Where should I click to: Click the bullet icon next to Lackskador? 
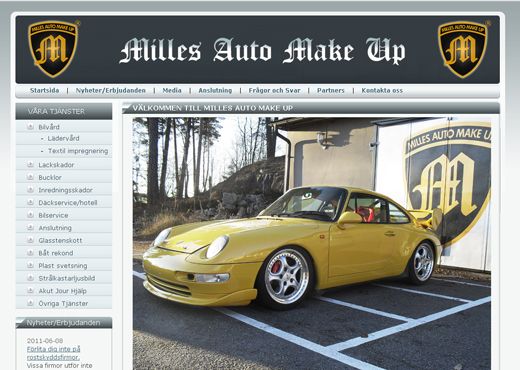[30, 164]
